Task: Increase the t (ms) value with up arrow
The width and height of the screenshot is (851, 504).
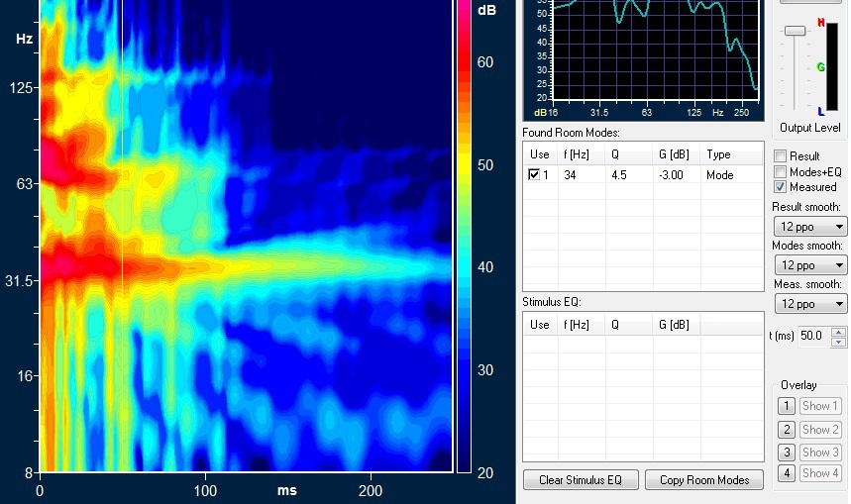Action: 839,332
